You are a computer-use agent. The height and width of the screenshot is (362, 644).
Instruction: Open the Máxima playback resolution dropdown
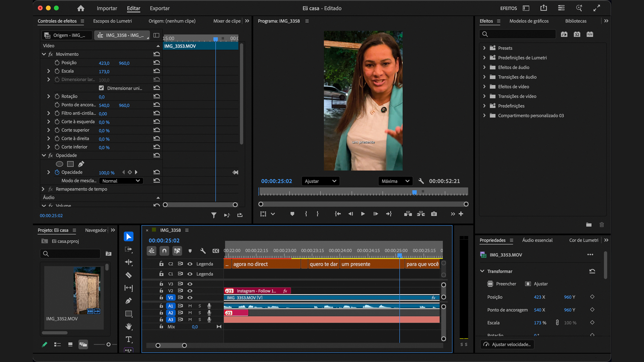coord(395,181)
